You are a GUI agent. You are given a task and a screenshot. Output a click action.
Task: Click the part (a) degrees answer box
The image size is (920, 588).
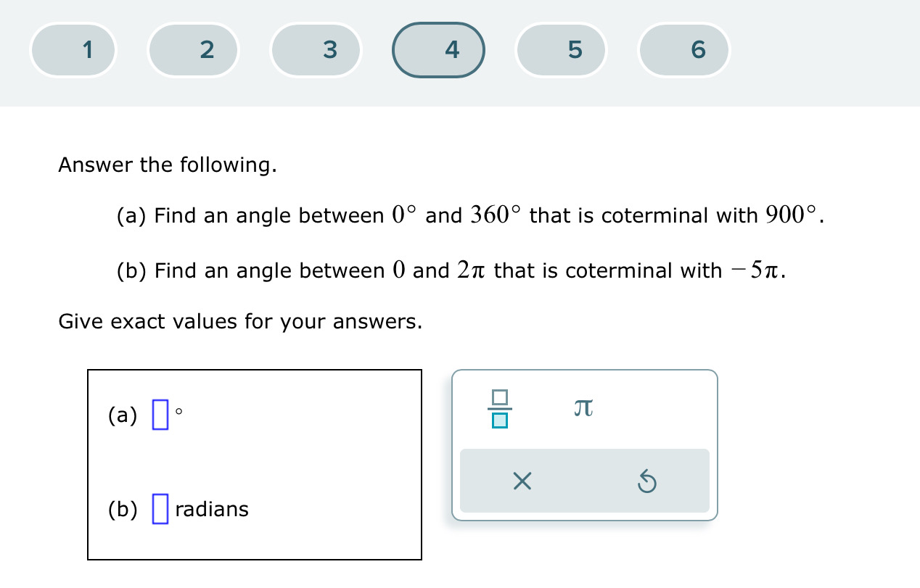pos(161,414)
